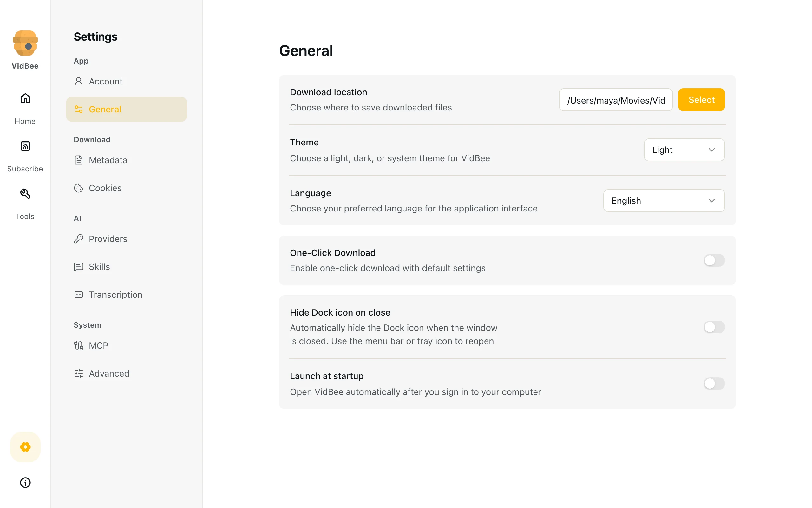Open the MCP settings page
Viewport: 812px width, 508px height.
pos(127,345)
